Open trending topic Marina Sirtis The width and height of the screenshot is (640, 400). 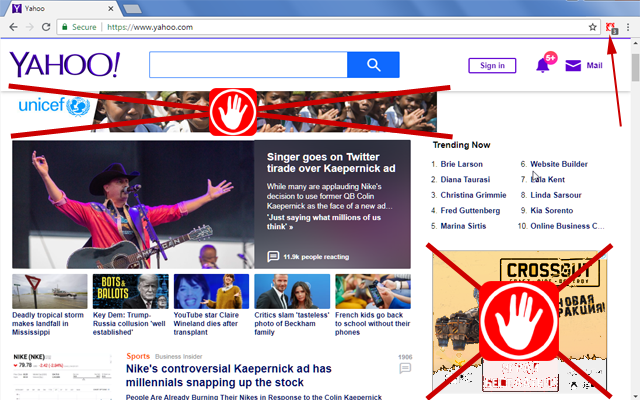coord(463,226)
